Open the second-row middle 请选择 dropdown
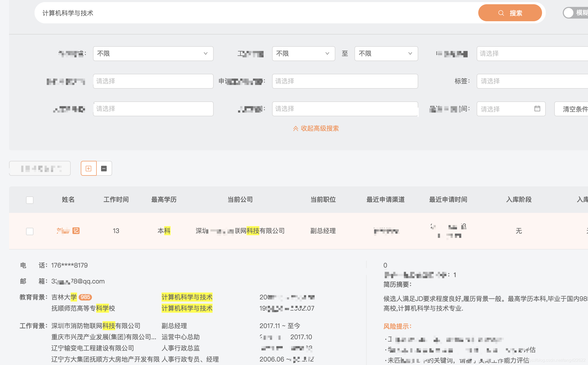Viewport: 588px width, 365px height. [345, 81]
